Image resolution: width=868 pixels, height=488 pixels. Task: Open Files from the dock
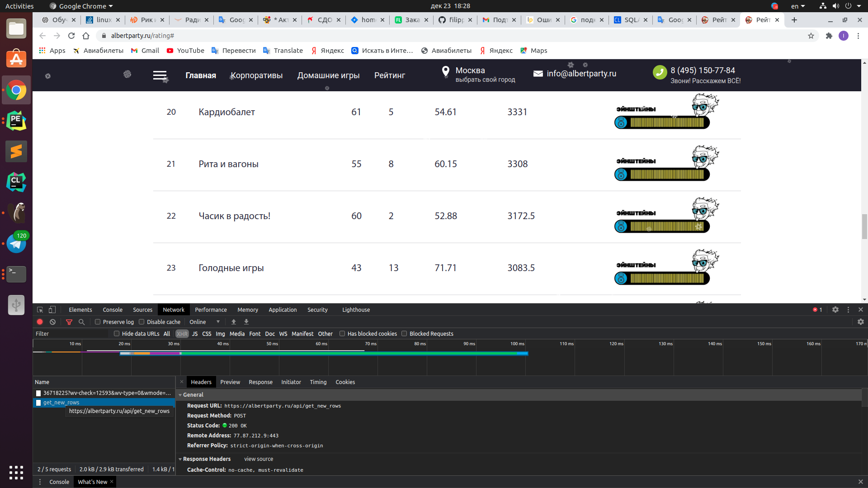[x=16, y=28]
